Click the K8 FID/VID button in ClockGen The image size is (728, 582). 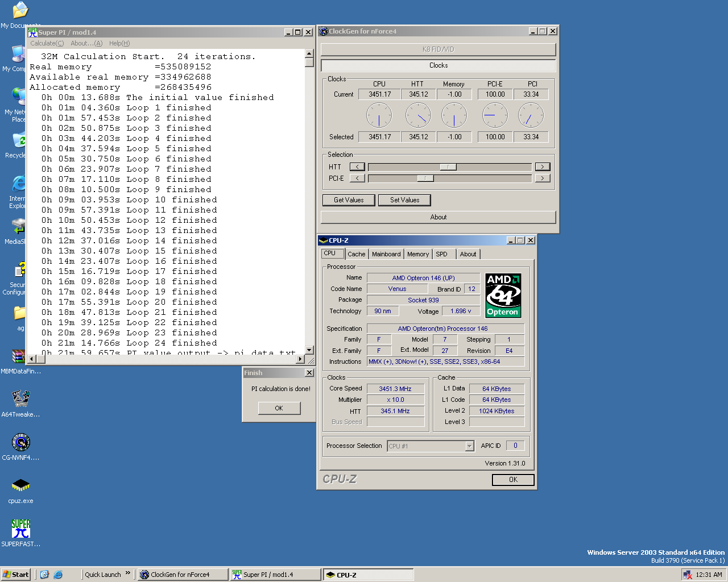pos(439,49)
